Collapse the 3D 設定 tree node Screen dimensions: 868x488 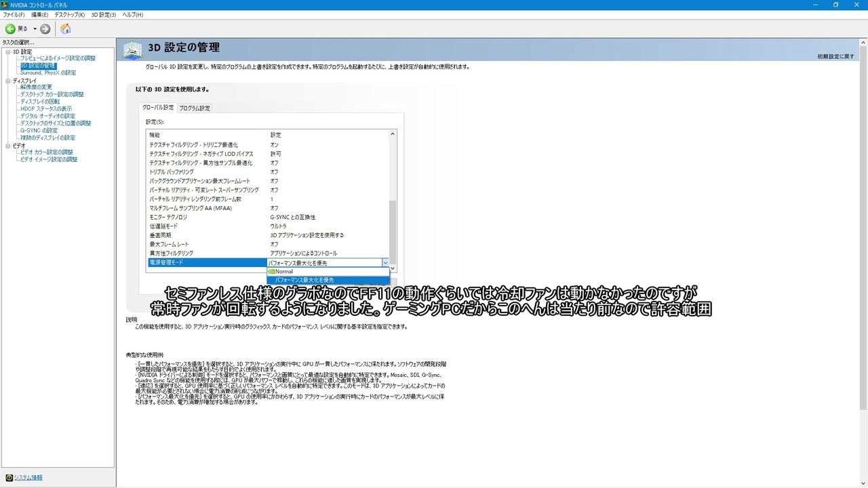[x=8, y=52]
